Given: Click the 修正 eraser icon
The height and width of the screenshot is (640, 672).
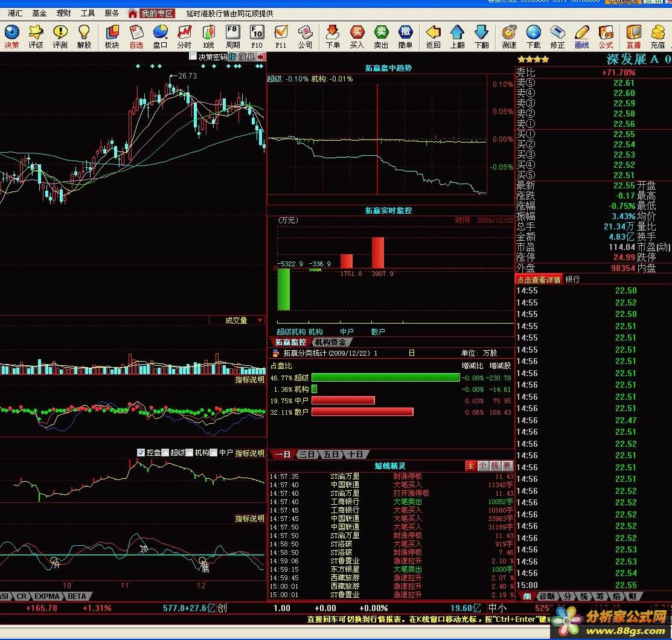Looking at the screenshot, I should coord(557,36).
